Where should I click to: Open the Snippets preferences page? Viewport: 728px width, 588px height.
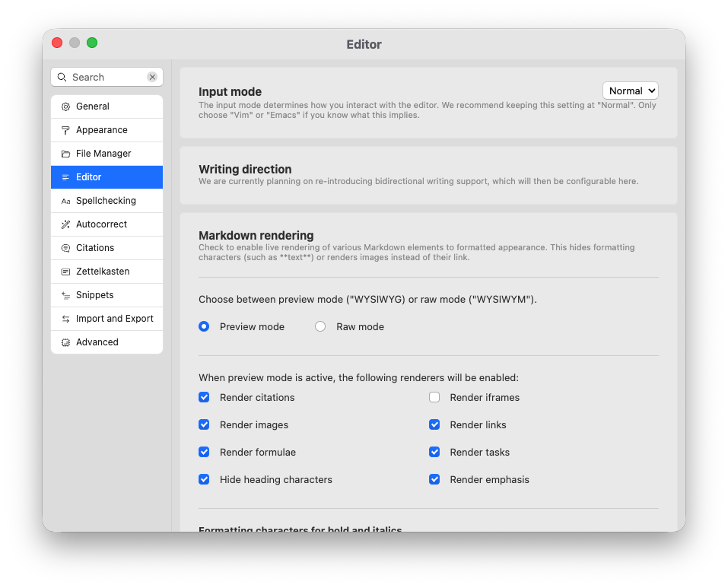coord(95,294)
